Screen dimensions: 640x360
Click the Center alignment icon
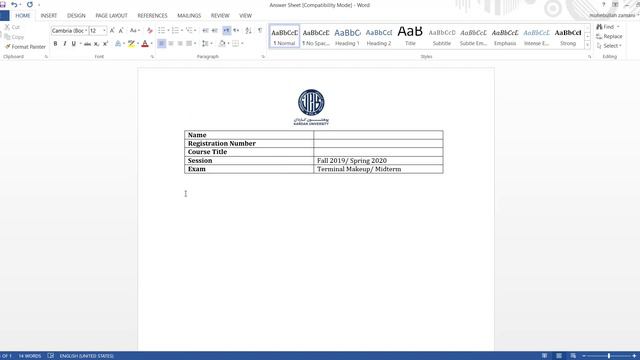coord(171,44)
